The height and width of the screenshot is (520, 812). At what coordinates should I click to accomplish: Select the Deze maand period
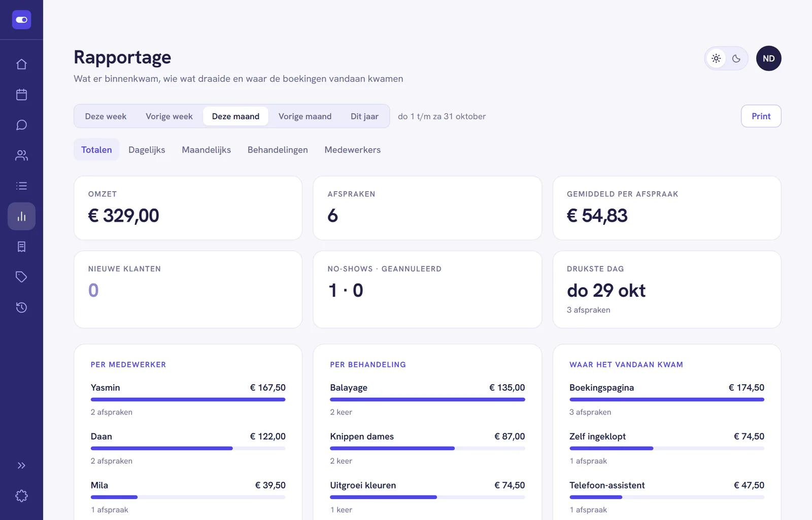(235, 116)
